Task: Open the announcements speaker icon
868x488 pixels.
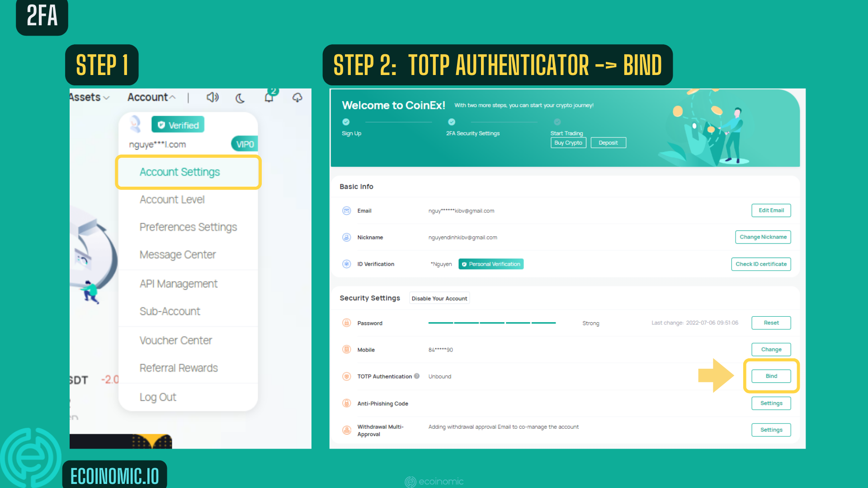Action: [212, 97]
